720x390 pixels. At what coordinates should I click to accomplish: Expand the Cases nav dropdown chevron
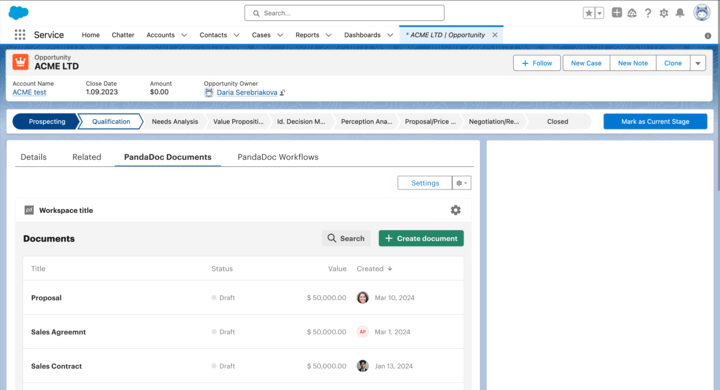tap(280, 35)
